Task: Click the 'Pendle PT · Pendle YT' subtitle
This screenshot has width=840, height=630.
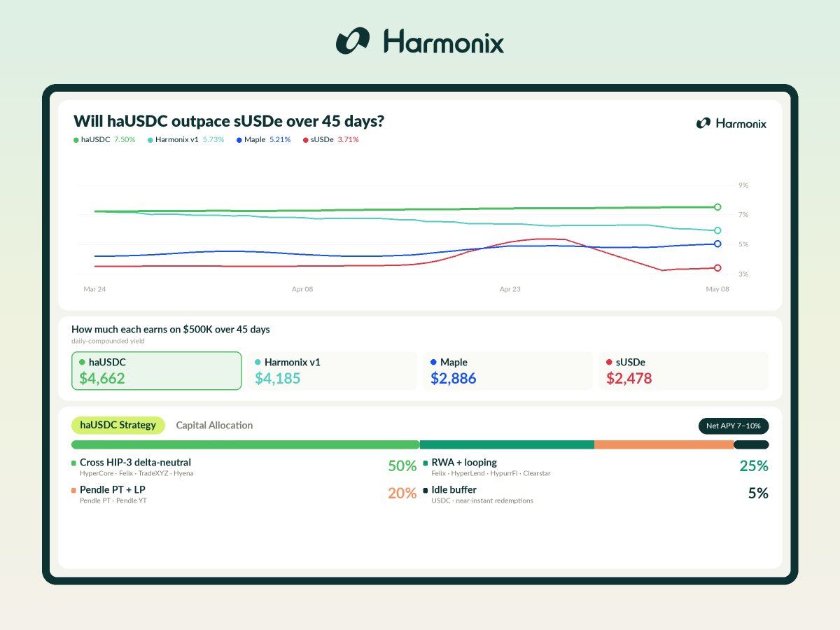Action: (x=113, y=501)
